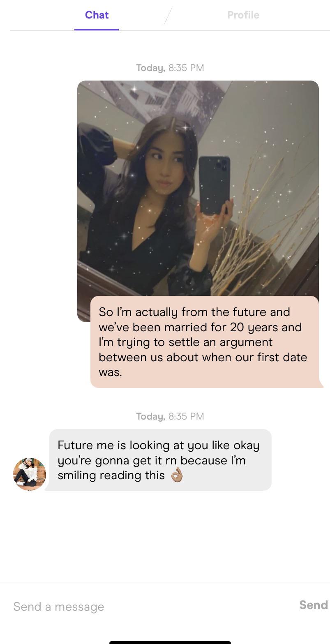Tap the home indicator bar

coord(170,642)
